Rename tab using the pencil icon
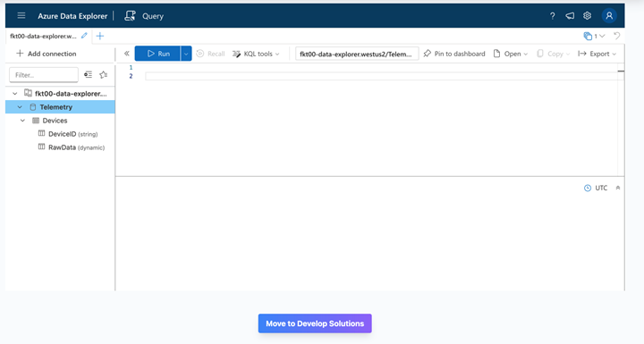 tap(84, 36)
